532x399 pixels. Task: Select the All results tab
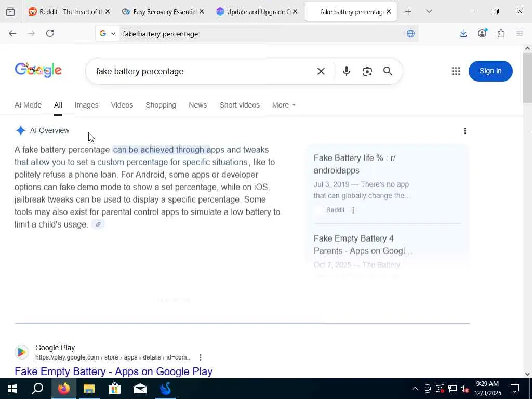58,105
